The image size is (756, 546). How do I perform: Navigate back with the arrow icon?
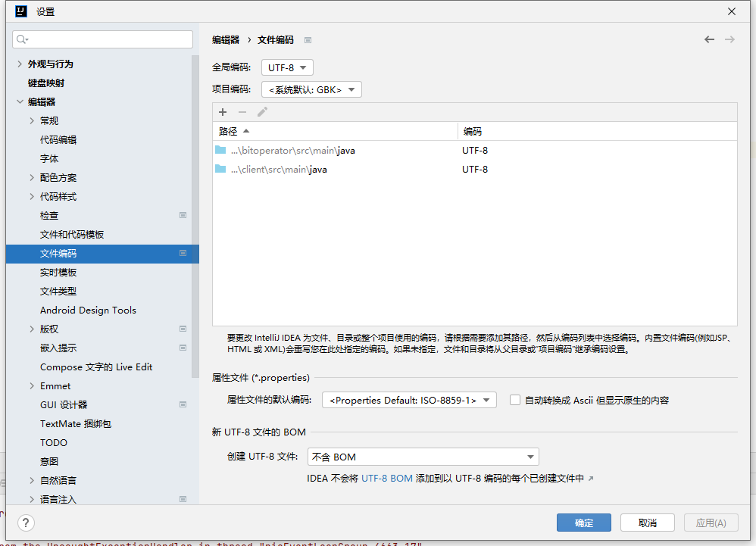pos(709,39)
